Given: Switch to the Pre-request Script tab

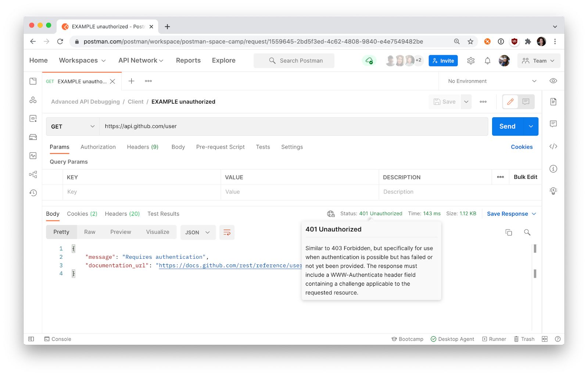Looking at the screenshot, I should click(x=220, y=147).
